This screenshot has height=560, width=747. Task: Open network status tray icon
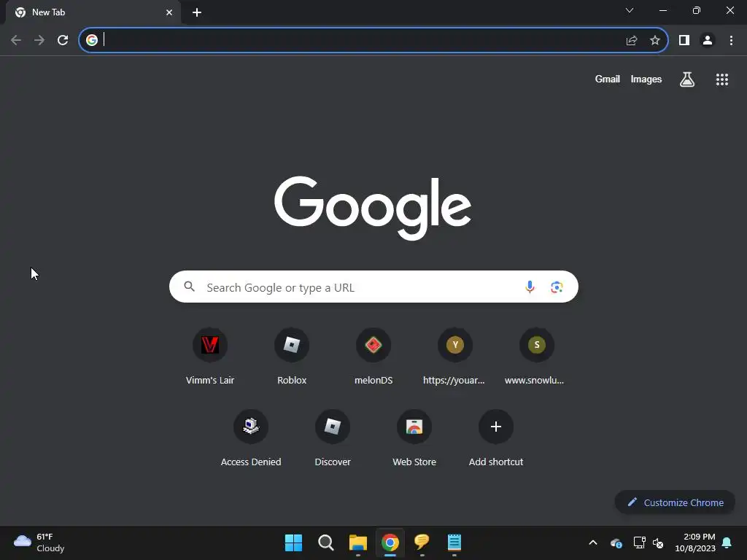639,542
